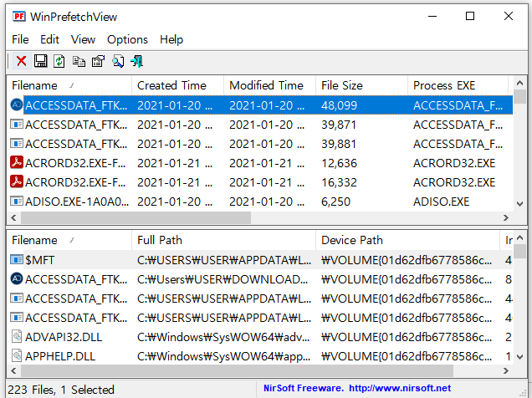This screenshot has height=398, width=532.
Task: Click the NirSoft Freeware status bar text
Action: [x=304, y=388]
